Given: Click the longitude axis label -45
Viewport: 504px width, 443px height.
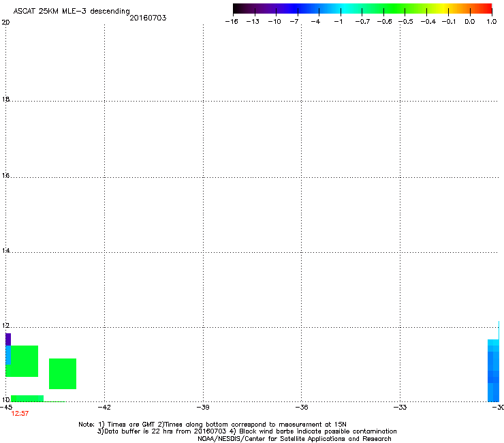Looking at the screenshot, I should 6,408.
